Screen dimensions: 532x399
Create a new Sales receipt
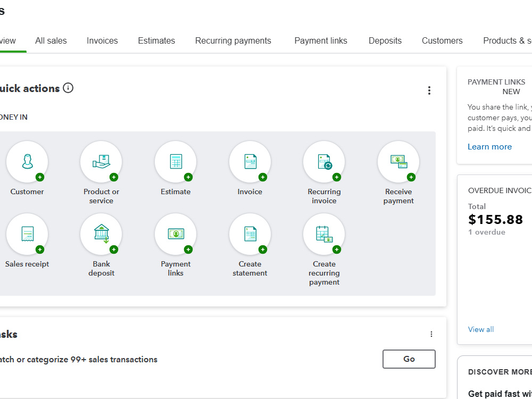27,234
